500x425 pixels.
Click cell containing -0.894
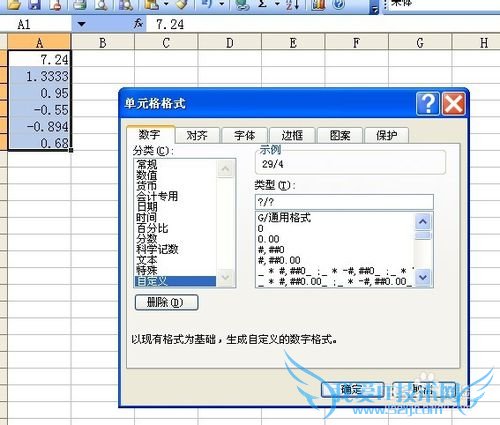(39, 126)
